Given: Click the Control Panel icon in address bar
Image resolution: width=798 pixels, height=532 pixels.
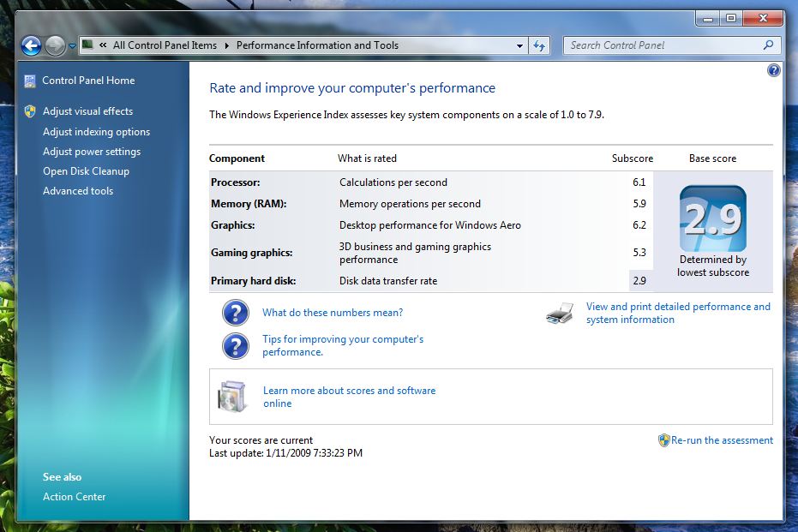Looking at the screenshot, I should pos(87,45).
